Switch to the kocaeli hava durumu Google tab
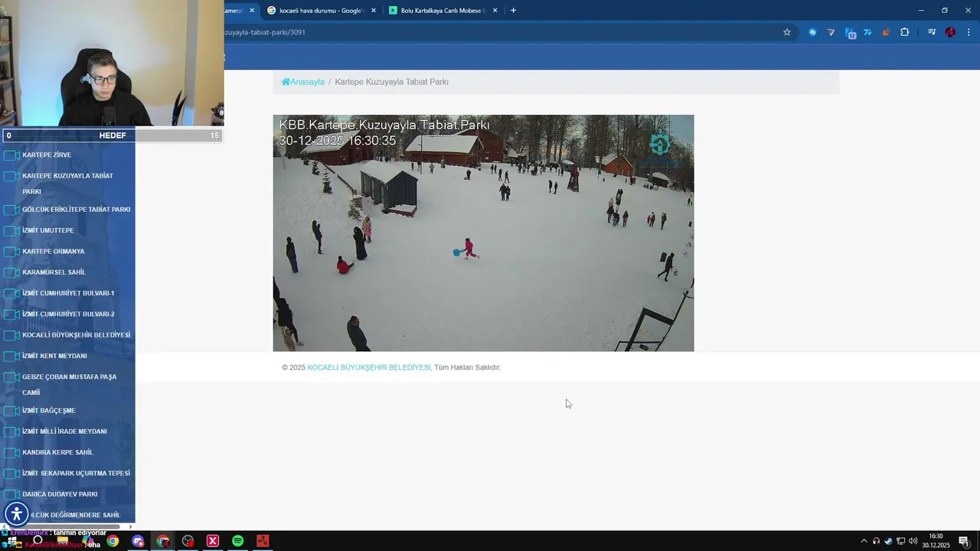 pyautogui.click(x=320, y=11)
